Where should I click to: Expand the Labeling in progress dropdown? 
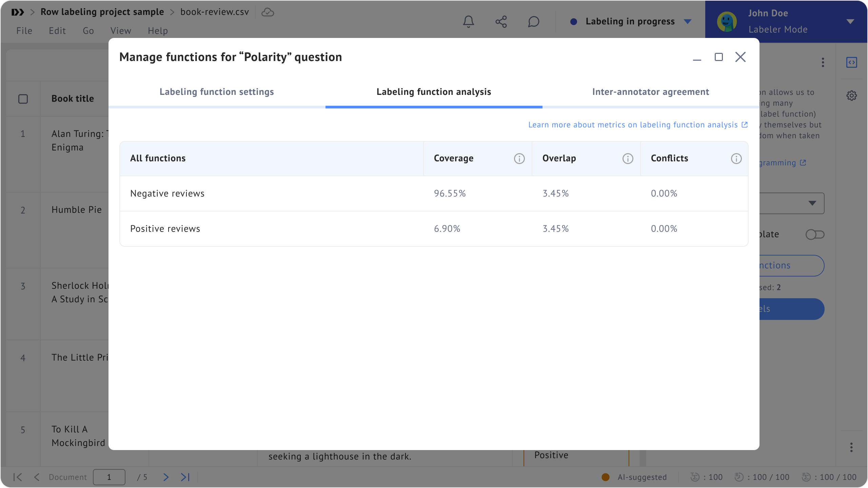coord(688,22)
